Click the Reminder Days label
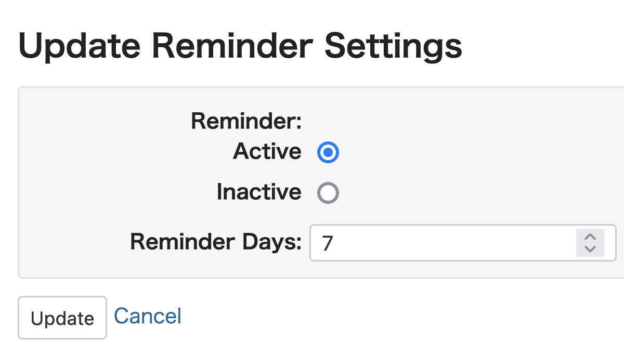This screenshot has height=364, width=624. click(x=216, y=242)
